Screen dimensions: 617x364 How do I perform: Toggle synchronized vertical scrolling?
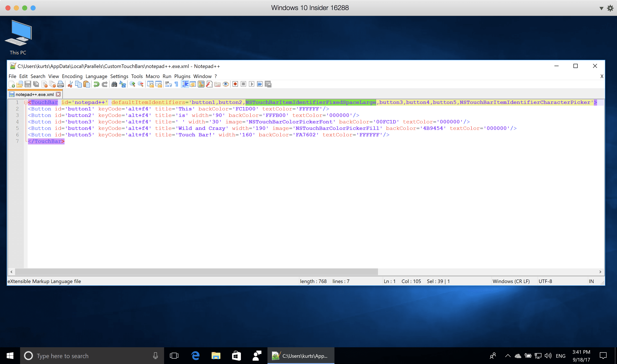click(x=150, y=84)
